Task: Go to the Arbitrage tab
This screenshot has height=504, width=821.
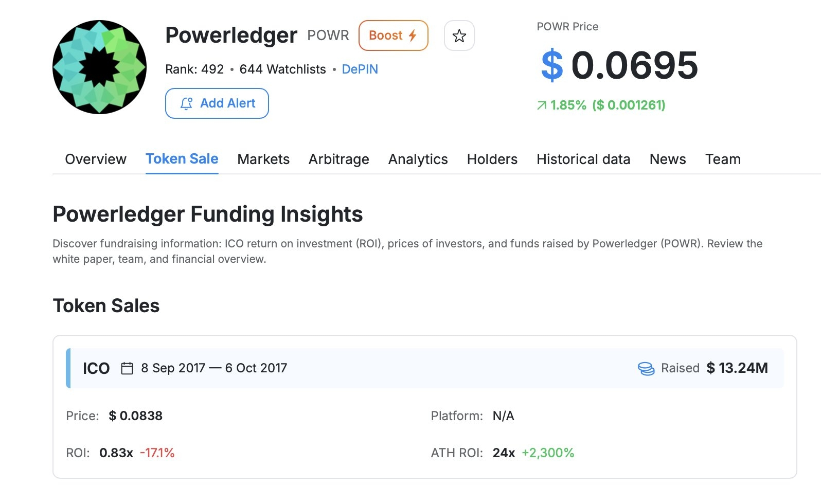Action: tap(339, 159)
